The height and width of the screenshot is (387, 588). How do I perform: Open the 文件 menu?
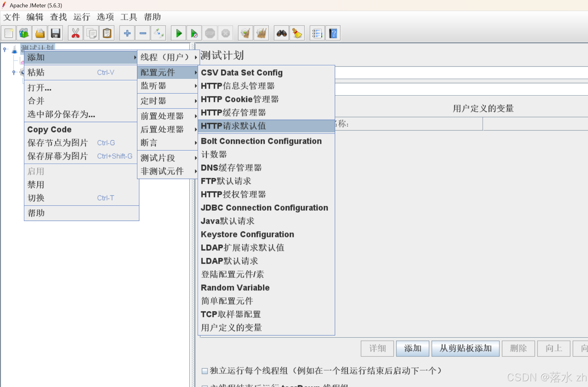click(12, 17)
